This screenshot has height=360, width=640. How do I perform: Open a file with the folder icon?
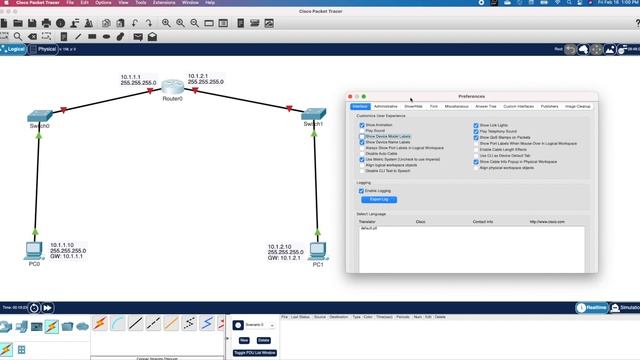[18, 23]
